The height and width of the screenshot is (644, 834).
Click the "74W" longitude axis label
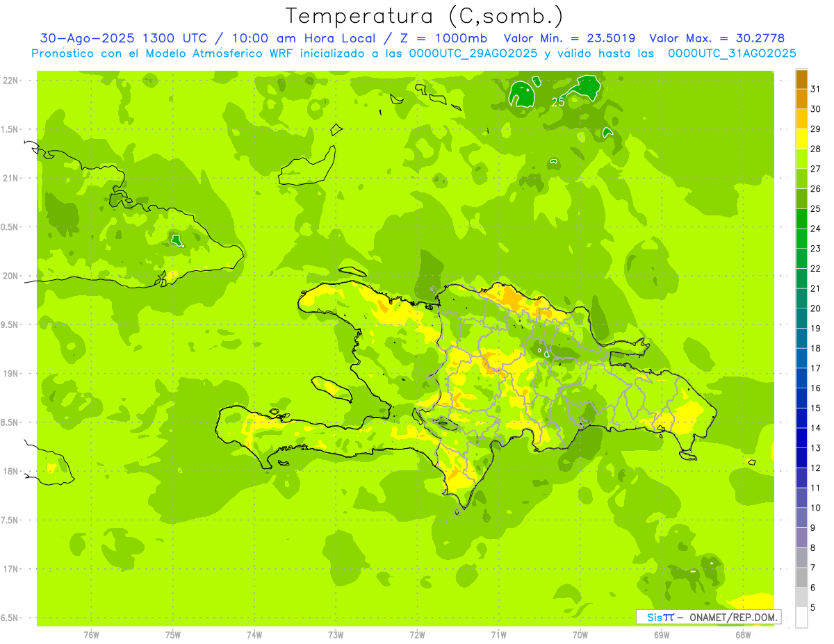[254, 635]
